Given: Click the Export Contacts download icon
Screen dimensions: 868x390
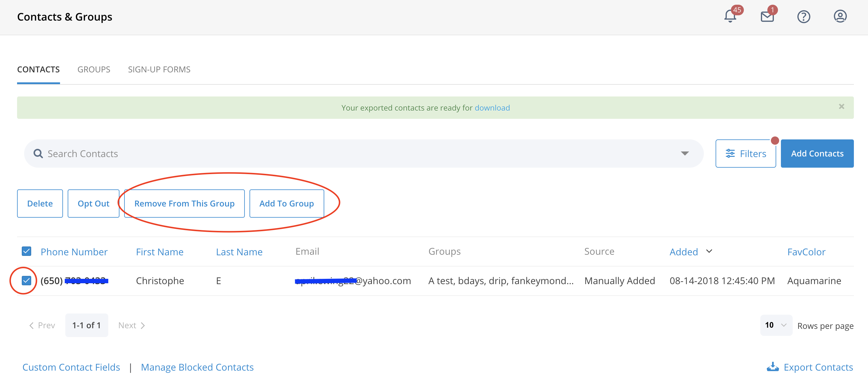Looking at the screenshot, I should click(773, 367).
